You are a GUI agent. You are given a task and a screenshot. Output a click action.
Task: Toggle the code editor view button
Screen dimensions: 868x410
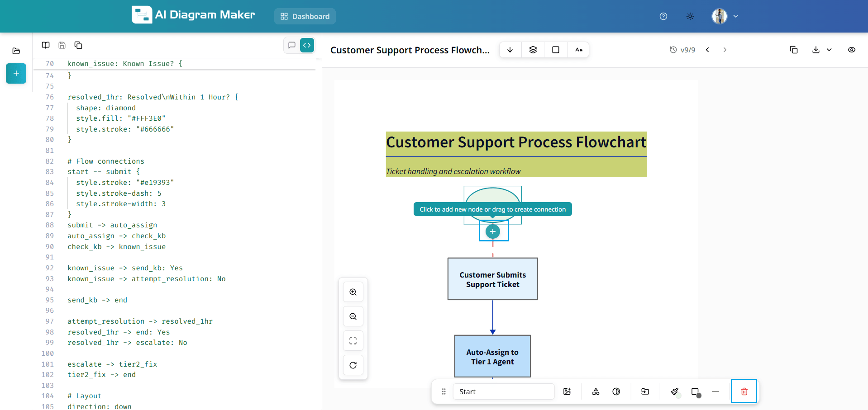[307, 45]
